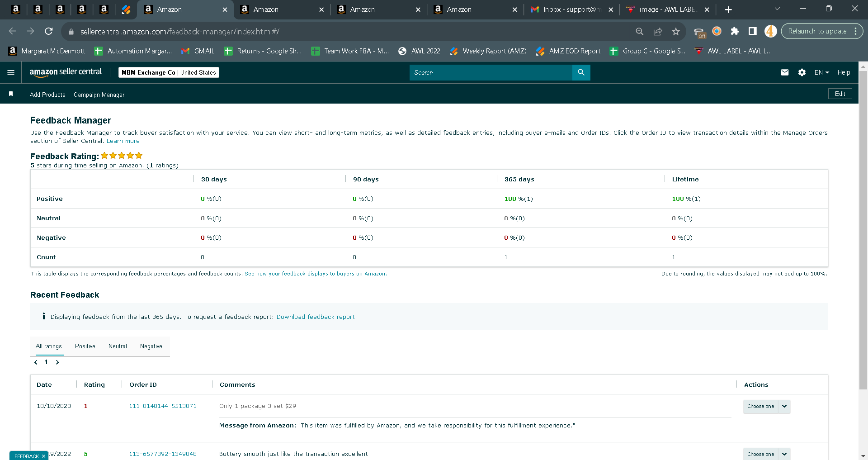
Task: Open a new browser tab
Action: 728,9
